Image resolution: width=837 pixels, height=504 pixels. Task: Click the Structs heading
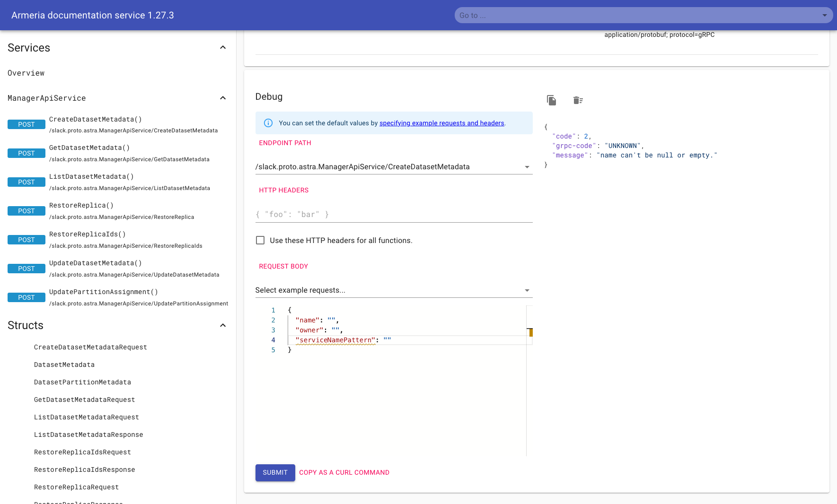click(26, 325)
